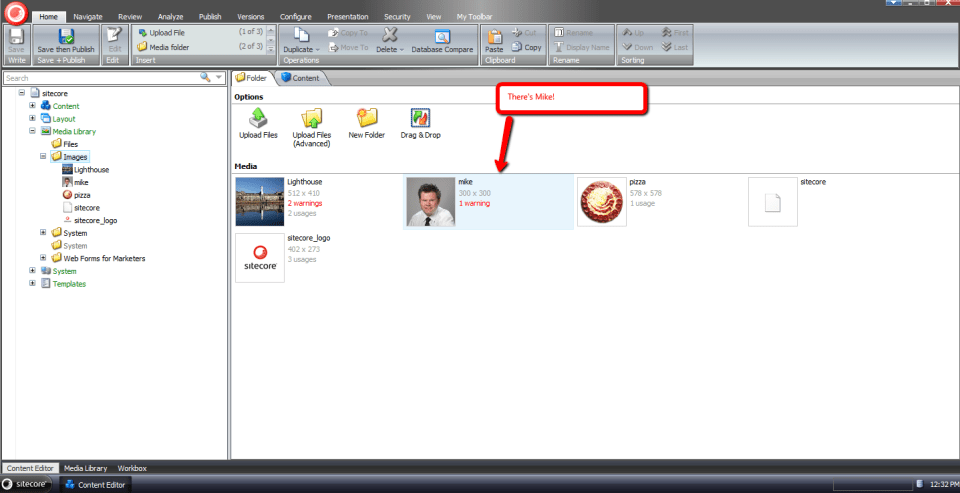Switch to Media Library bottom tab

[x=86, y=468]
